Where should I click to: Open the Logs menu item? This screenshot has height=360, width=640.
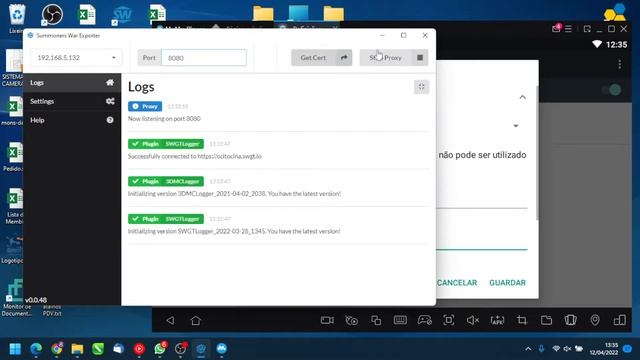(72, 82)
